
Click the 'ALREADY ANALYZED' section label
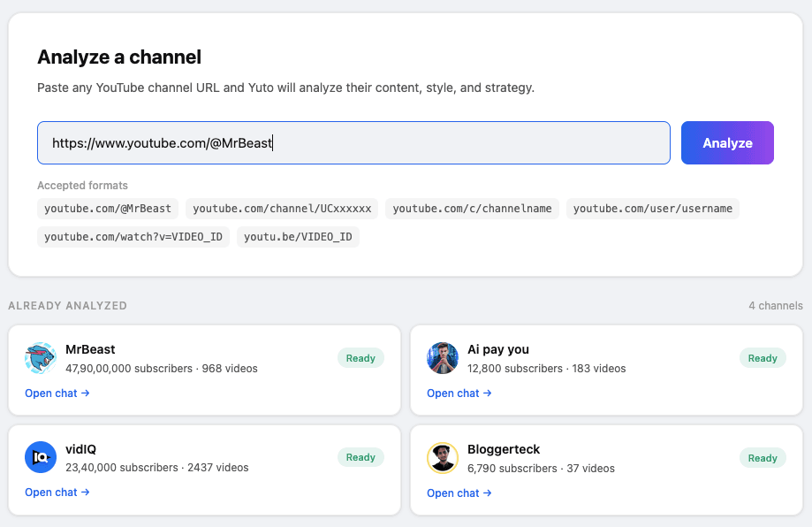point(67,306)
